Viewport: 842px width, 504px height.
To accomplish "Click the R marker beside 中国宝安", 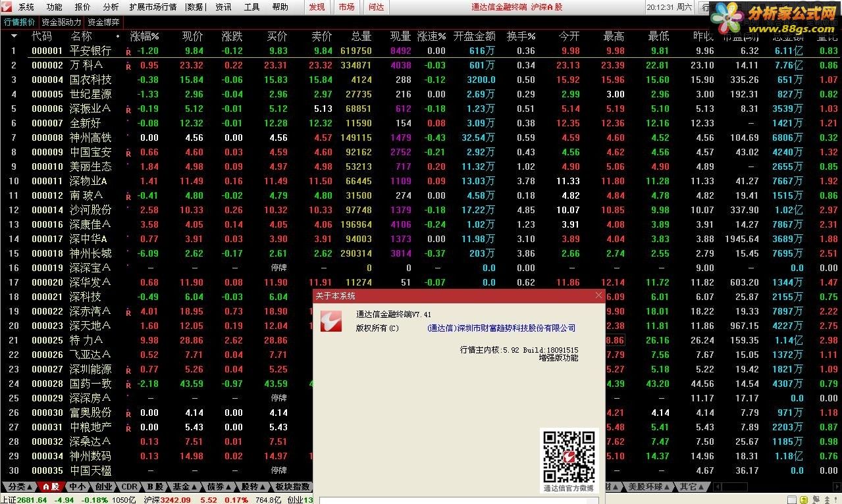I will coord(128,153).
